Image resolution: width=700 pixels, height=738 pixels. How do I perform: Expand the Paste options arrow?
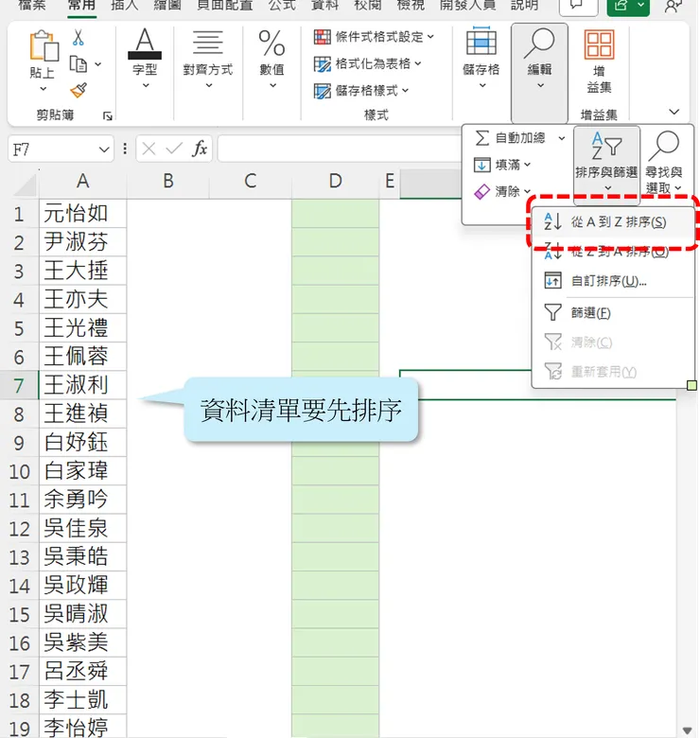tap(44, 89)
